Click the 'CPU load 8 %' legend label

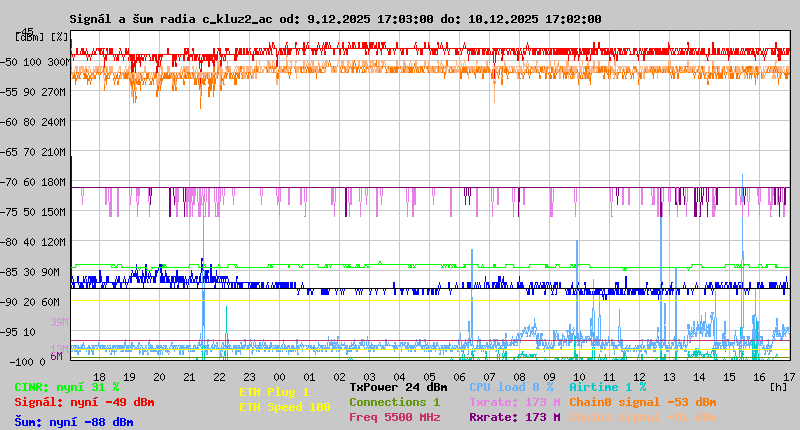click(511, 387)
